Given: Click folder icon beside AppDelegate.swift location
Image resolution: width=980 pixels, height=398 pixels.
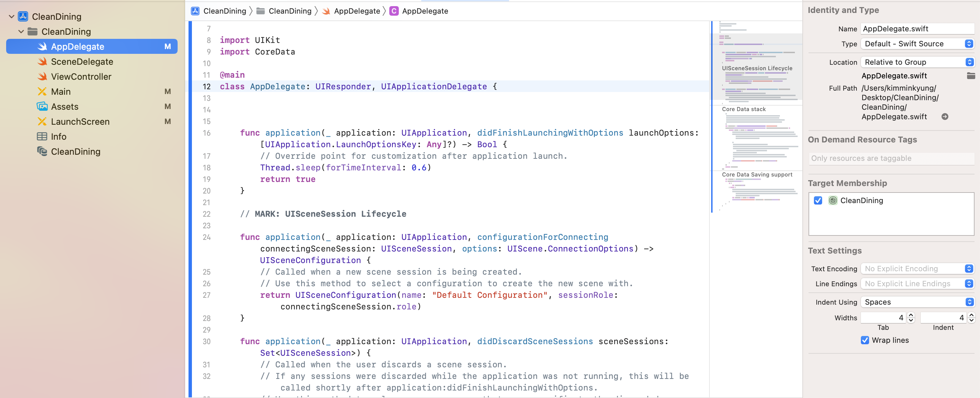Looking at the screenshot, I should tap(970, 76).
